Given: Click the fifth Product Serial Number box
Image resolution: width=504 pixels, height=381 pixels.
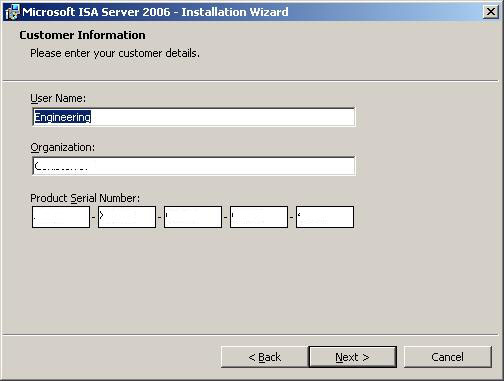Looking at the screenshot, I should (x=325, y=217).
